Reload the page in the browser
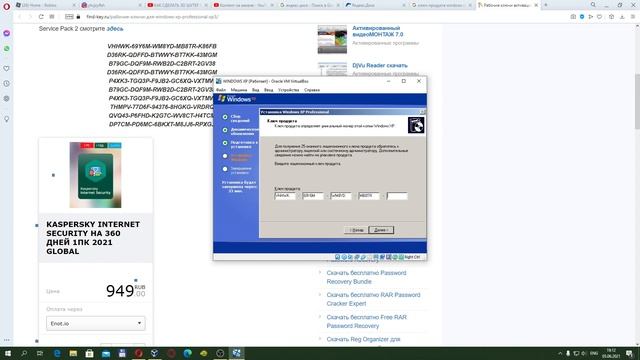The width and height of the screenshot is (640, 360). pyautogui.click(x=41, y=17)
